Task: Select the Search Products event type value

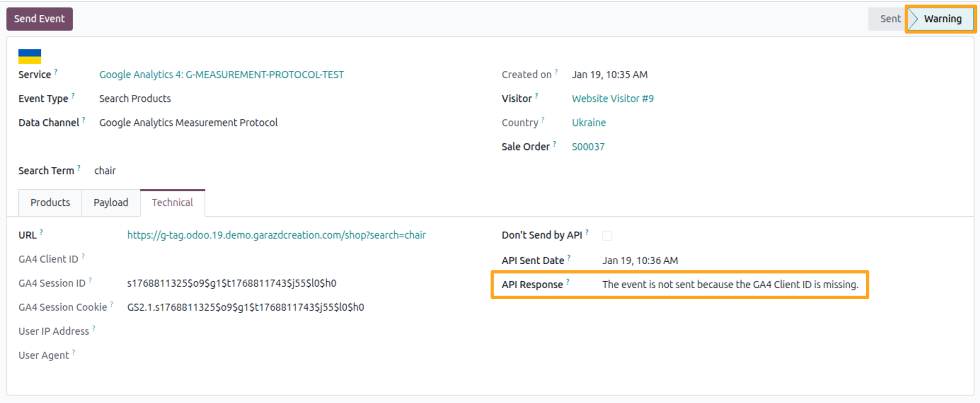Action: click(135, 98)
